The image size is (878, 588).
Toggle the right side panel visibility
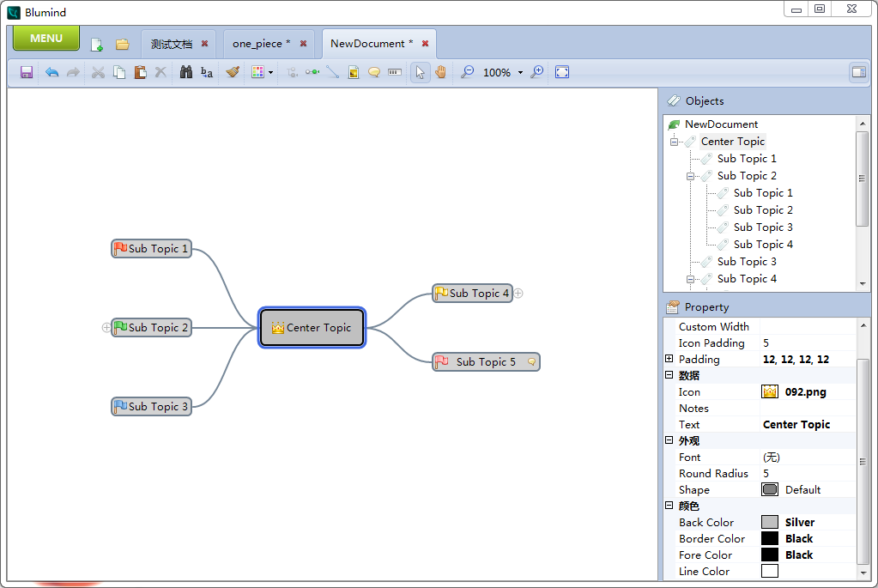coord(859,72)
